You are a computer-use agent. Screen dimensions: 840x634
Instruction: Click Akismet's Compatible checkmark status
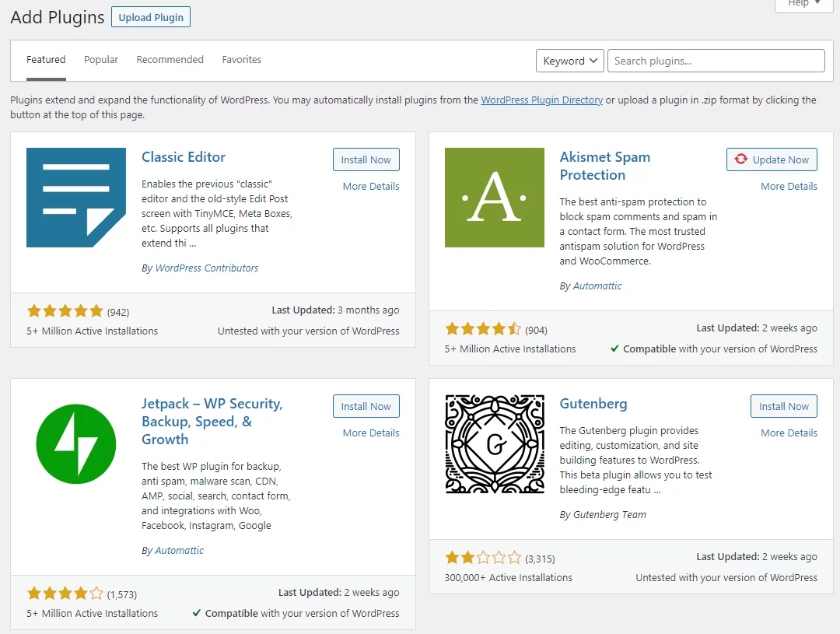714,349
